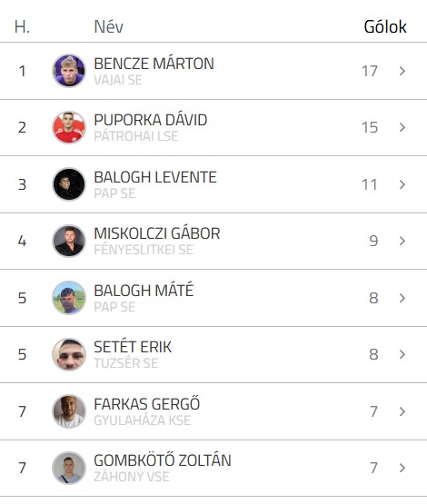Screen dimensions: 427x504
Task: Click Puporka Dávid's avatar picture
Action: click(69, 127)
